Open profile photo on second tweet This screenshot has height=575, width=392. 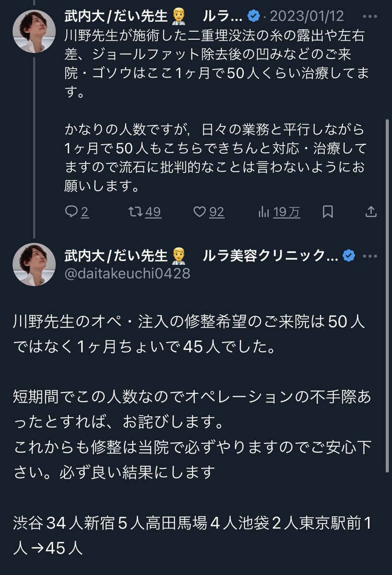tap(34, 264)
